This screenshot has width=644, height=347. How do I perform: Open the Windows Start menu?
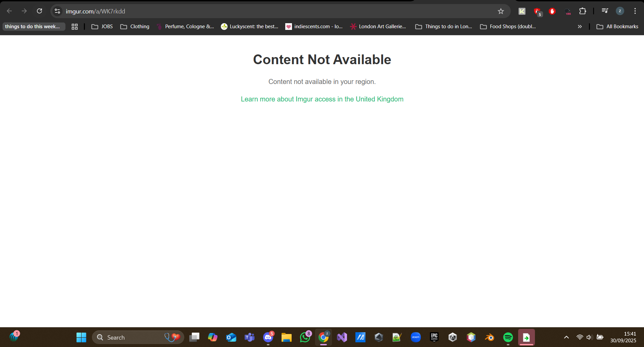tap(81, 337)
